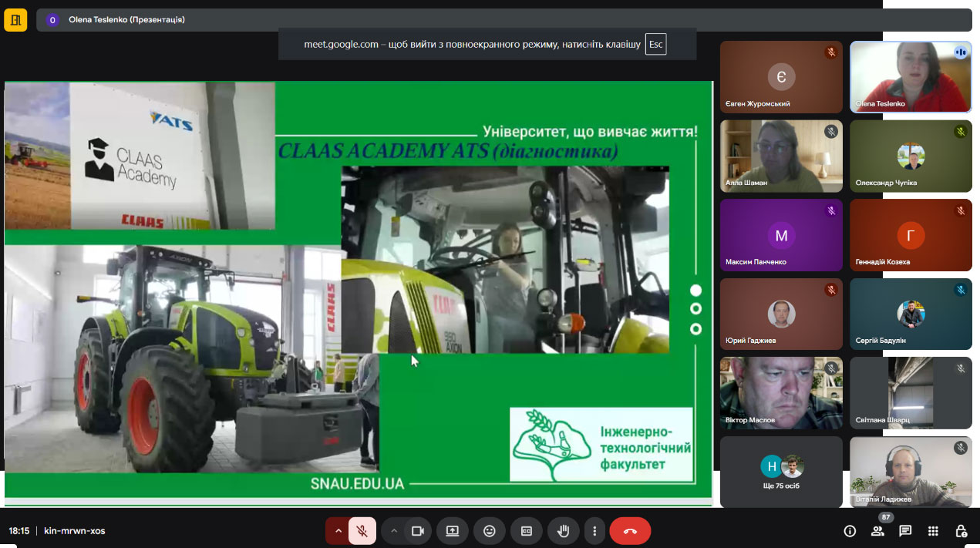The width and height of the screenshot is (980, 548).
Task: Open the in-call chat panel
Action: 905,531
